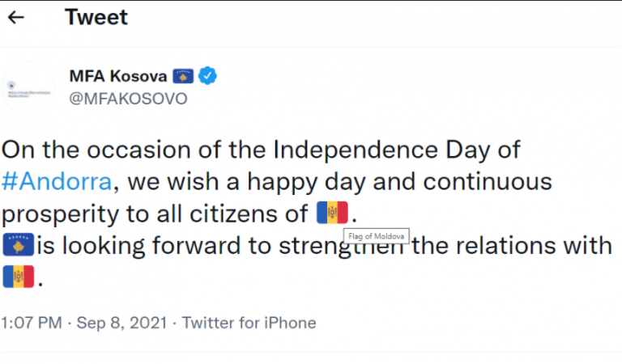Image resolution: width=622 pixels, height=364 pixels.
Task: Click the 1:07 PM timestamp
Action: tap(32, 323)
